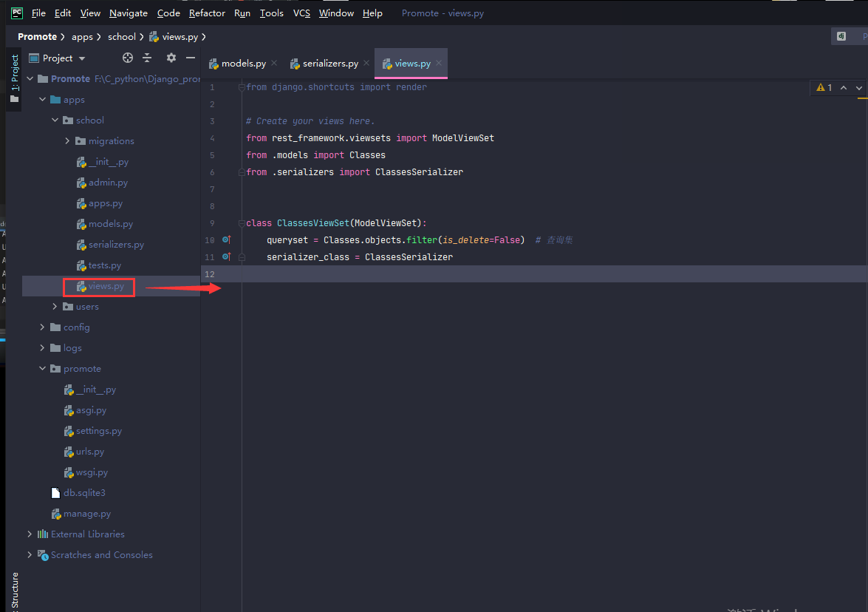Click Promote in the breadcrumb bar

coord(37,36)
